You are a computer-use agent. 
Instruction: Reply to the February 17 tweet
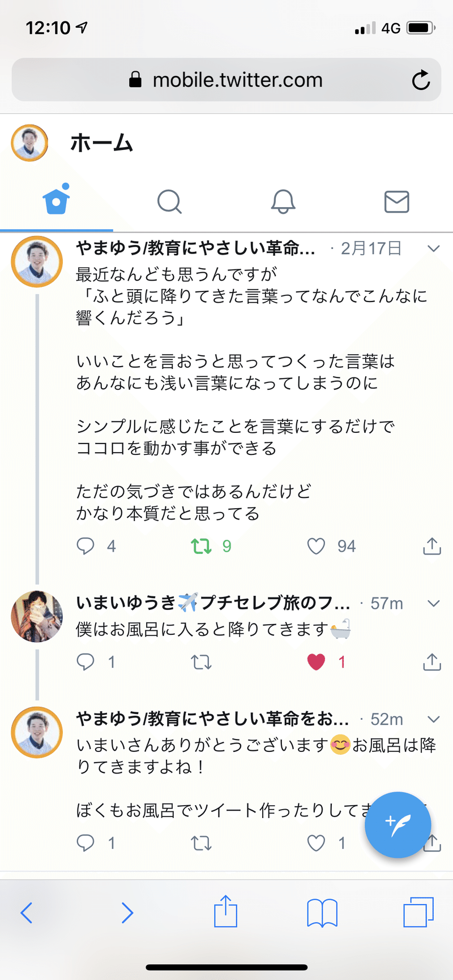point(86,546)
